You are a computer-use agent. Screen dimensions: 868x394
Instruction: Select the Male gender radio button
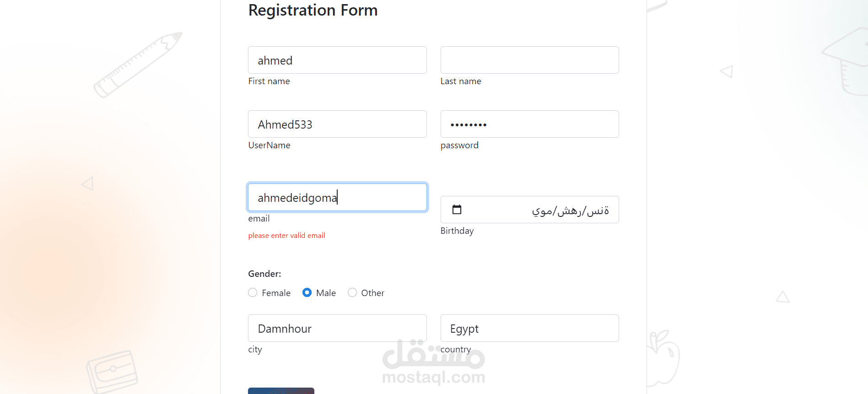click(307, 292)
